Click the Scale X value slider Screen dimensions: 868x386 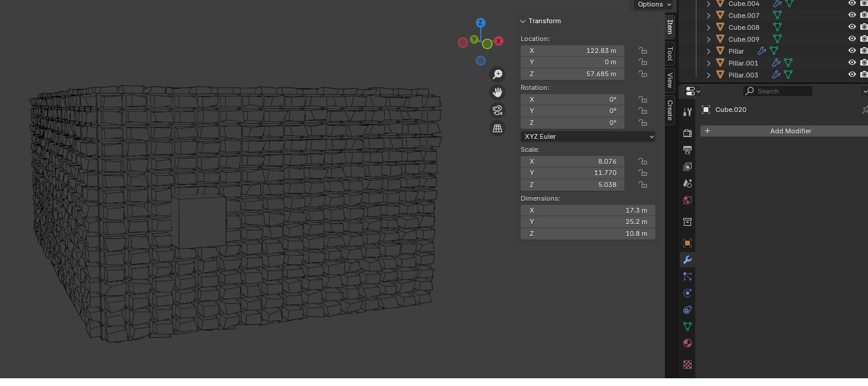point(572,161)
